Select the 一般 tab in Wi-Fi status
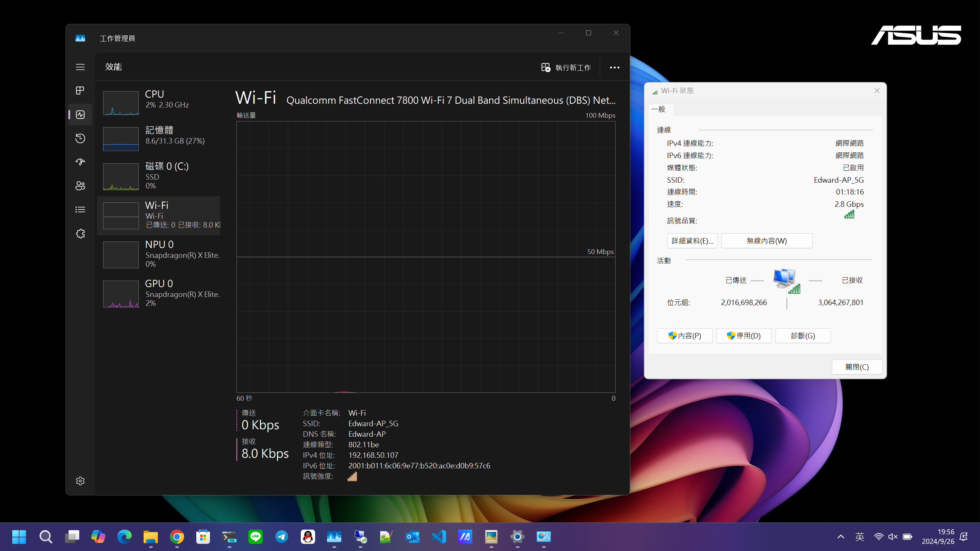This screenshot has width=980, height=551. (658, 110)
